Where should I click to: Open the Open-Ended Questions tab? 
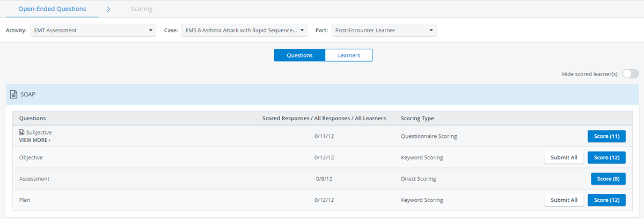click(x=52, y=9)
